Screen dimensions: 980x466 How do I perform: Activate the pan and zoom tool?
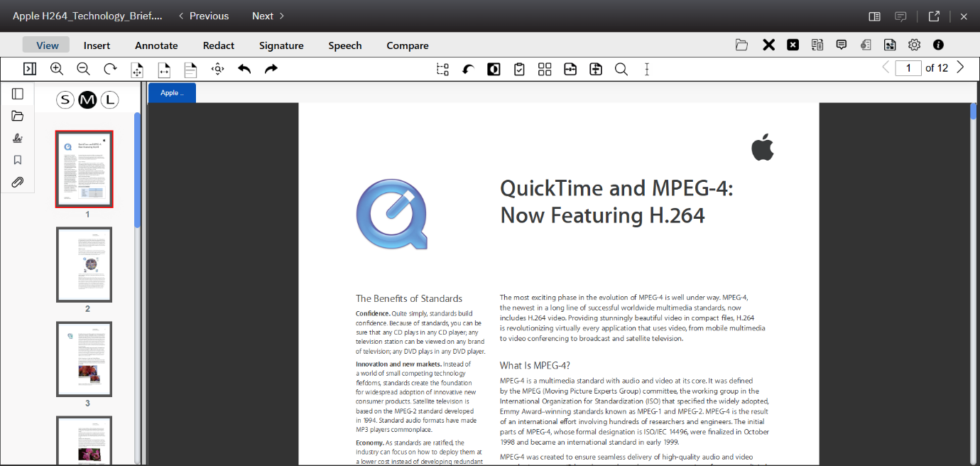pos(218,69)
